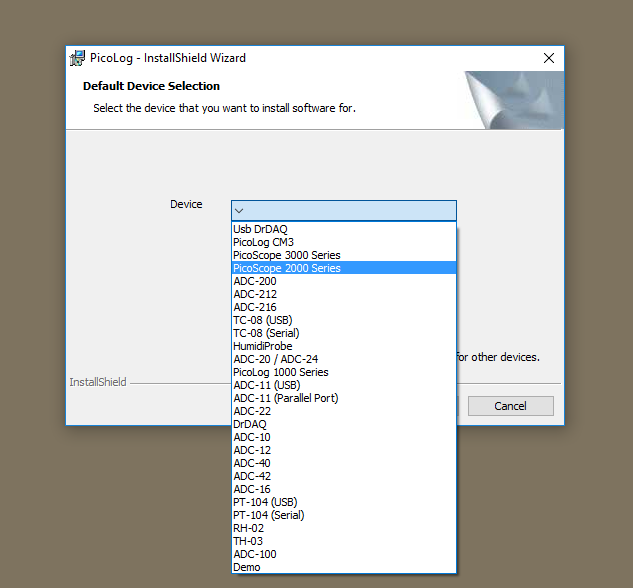Image resolution: width=633 pixels, height=588 pixels.
Task: Click the PicoLog installer icon in title bar
Action: [77, 58]
